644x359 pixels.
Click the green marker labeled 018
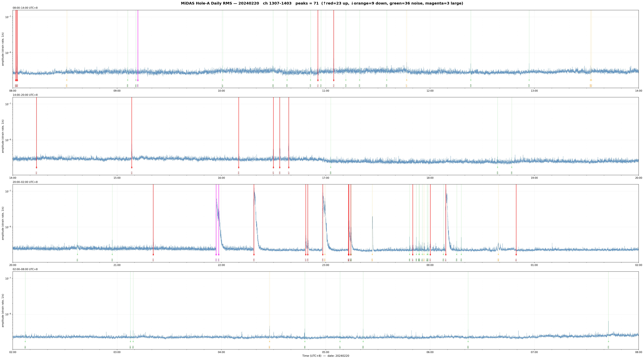471,80
